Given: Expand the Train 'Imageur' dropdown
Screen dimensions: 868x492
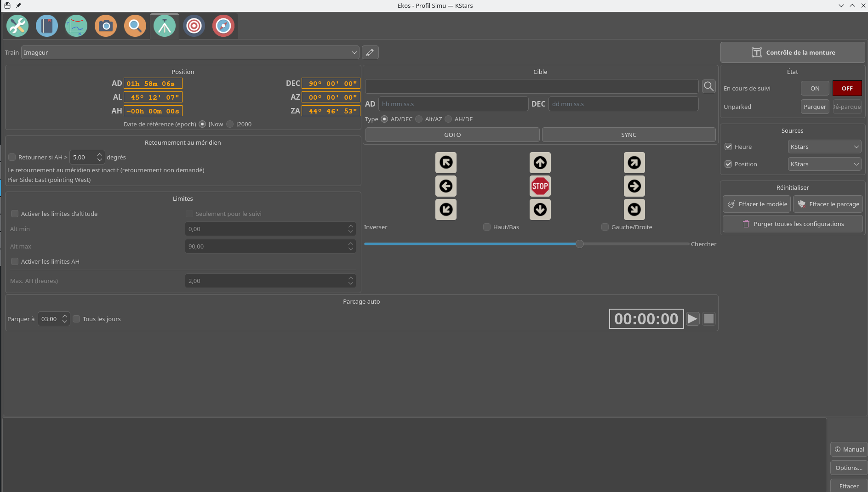Looking at the screenshot, I should [189, 52].
